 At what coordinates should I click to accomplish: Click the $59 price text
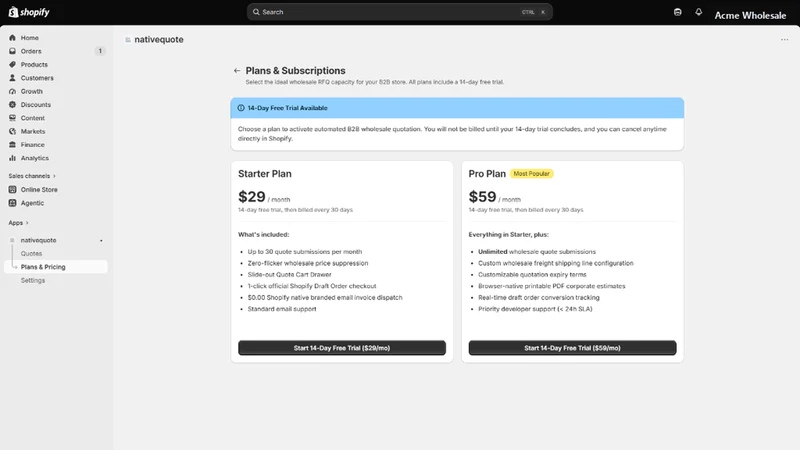[x=482, y=196]
